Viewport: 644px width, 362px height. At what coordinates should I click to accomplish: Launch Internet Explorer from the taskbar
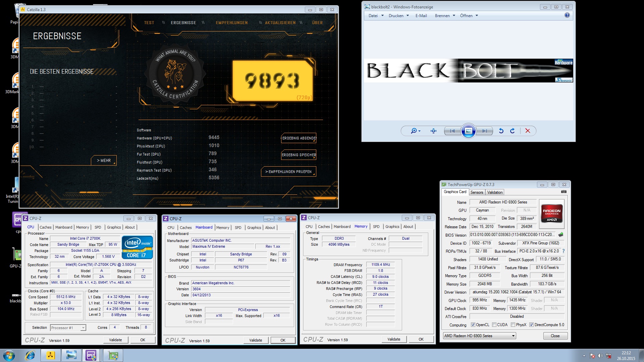click(30, 355)
